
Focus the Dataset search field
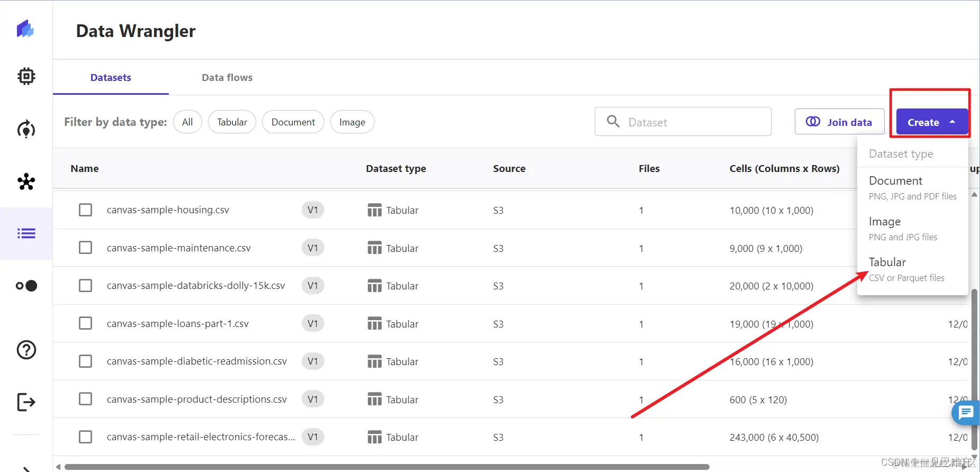pyautogui.click(x=683, y=122)
